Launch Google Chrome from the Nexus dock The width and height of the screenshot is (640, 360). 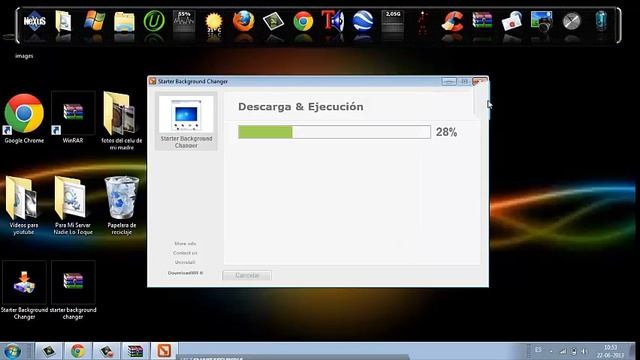303,21
